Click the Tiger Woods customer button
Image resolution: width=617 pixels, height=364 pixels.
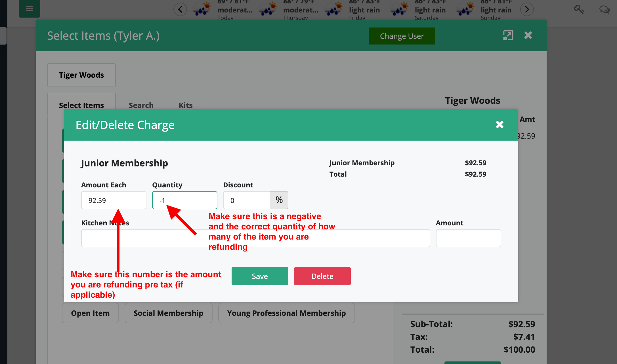(x=81, y=75)
